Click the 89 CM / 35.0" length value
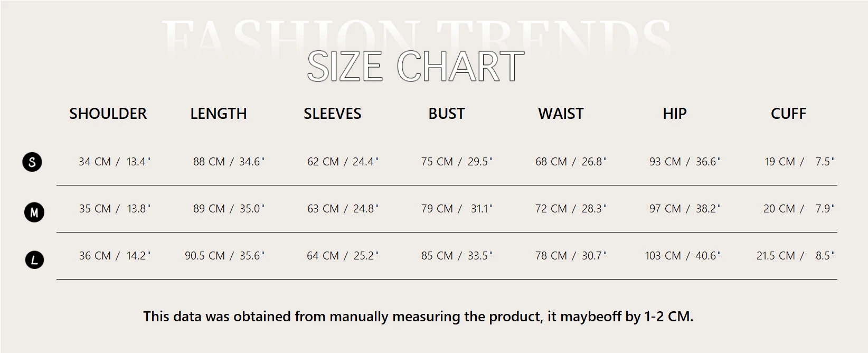Screen dimensions: 868x353 [229, 209]
